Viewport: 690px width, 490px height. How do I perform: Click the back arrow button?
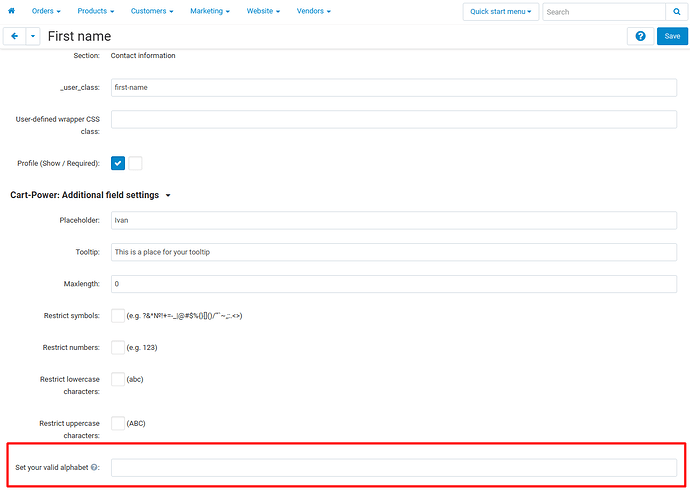[x=14, y=36]
